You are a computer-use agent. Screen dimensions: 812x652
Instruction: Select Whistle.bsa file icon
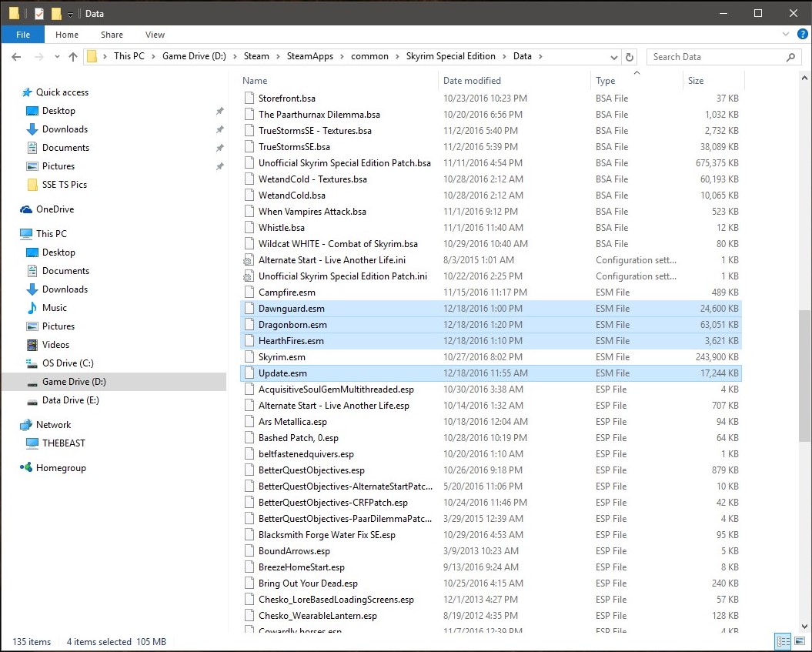point(249,228)
